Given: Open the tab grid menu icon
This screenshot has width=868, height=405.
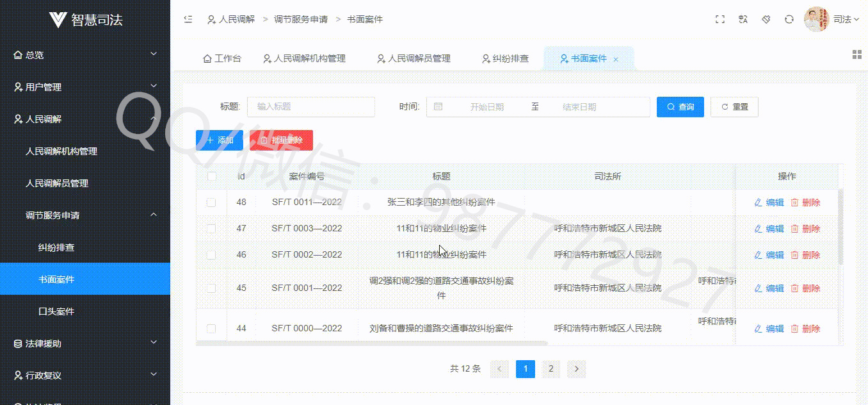Looking at the screenshot, I should 856,54.
